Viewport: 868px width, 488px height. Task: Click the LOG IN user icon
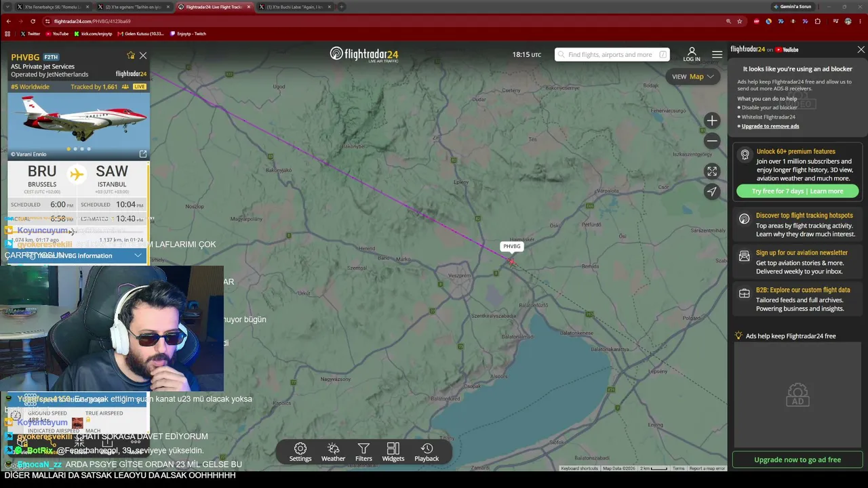click(692, 54)
